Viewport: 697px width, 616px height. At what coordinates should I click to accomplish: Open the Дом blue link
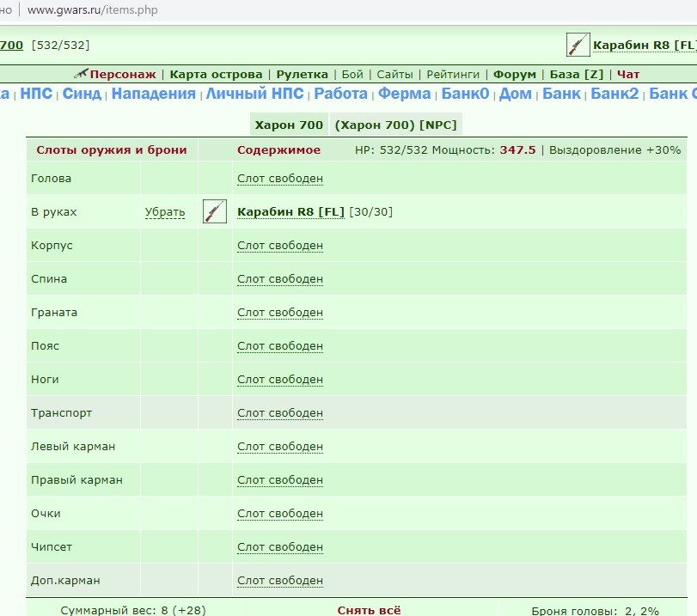(x=515, y=94)
